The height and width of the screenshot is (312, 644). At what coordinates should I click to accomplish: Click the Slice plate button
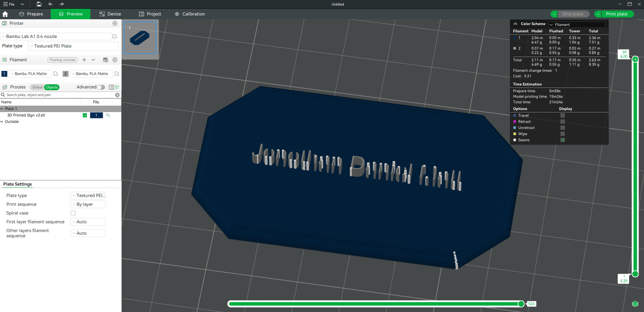[x=573, y=14]
